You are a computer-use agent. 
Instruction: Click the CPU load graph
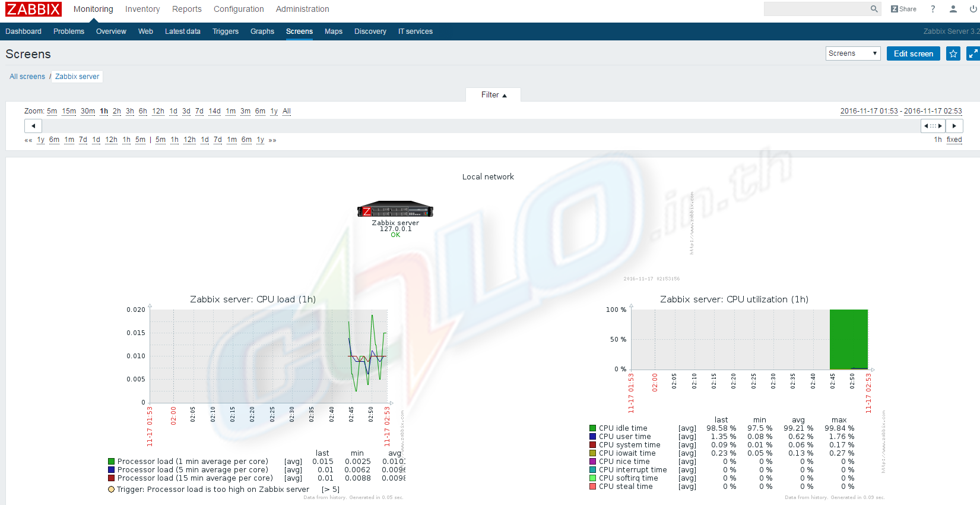(268, 356)
